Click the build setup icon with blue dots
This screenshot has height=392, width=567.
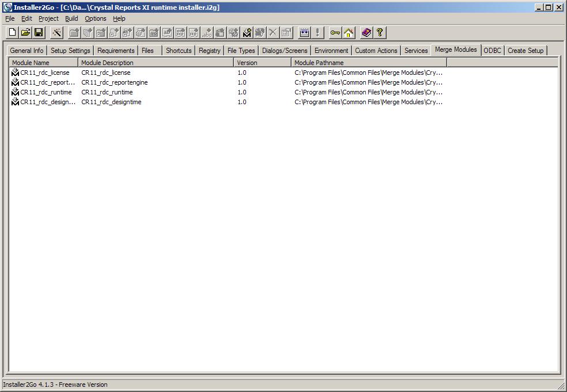point(304,32)
